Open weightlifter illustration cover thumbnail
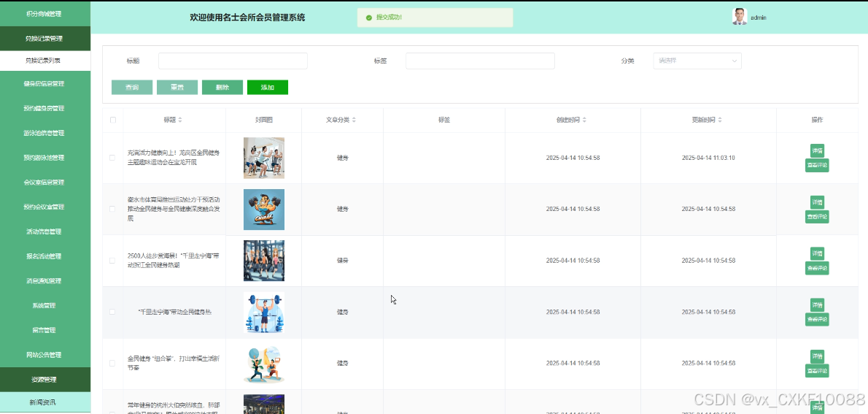868x414 pixels. [264, 312]
